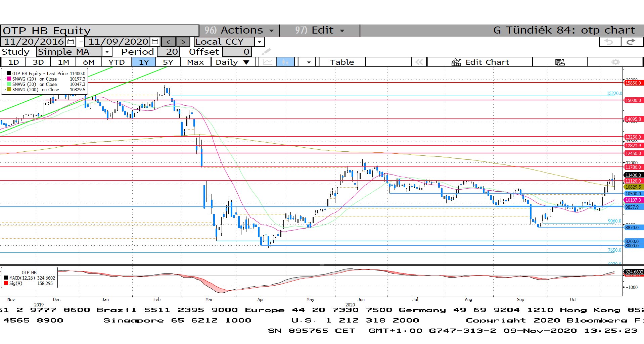Click the green SMAVG (30) color swatch
The height and width of the screenshot is (344, 644).
9,84
